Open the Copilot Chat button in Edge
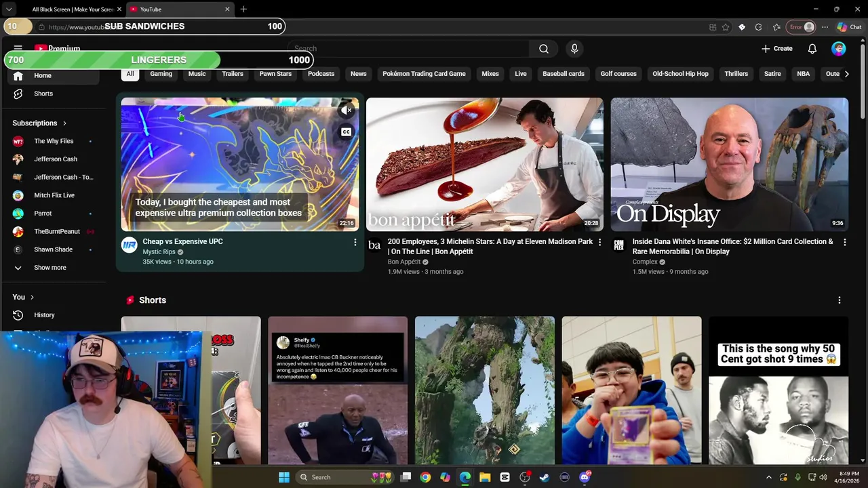868x488 pixels. pyautogui.click(x=849, y=27)
